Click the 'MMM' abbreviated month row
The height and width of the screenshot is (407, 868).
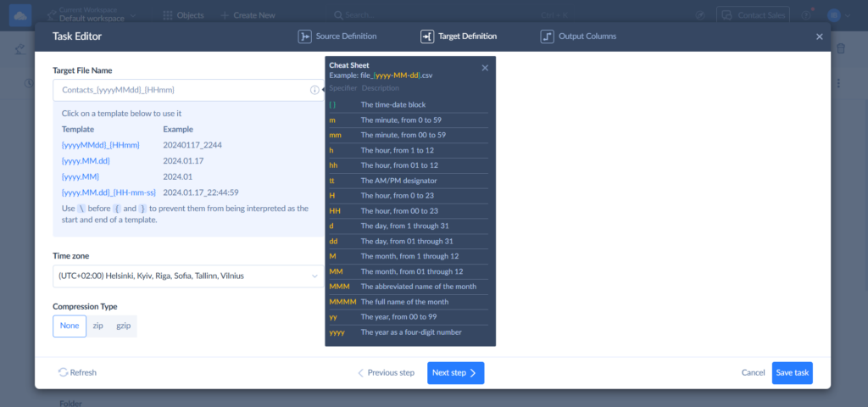pyautogui.click(x=409, y=287)
